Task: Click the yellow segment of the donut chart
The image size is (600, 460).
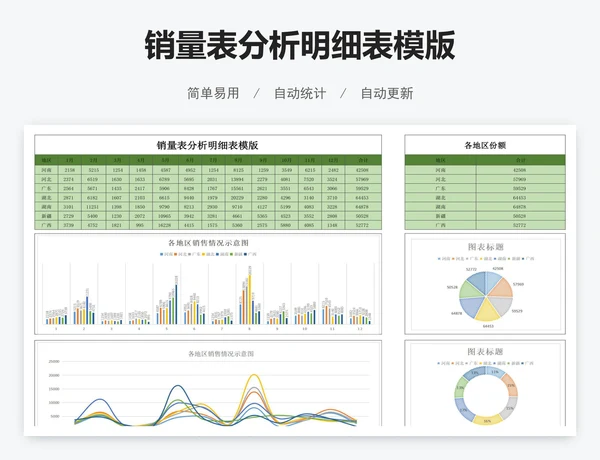Action: (487, 420)
